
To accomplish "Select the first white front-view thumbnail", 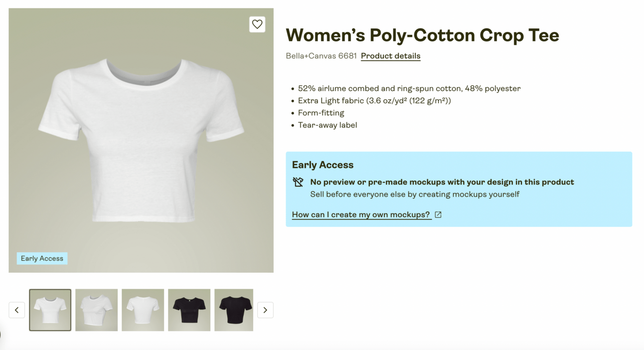I will (x=50, y=310).
